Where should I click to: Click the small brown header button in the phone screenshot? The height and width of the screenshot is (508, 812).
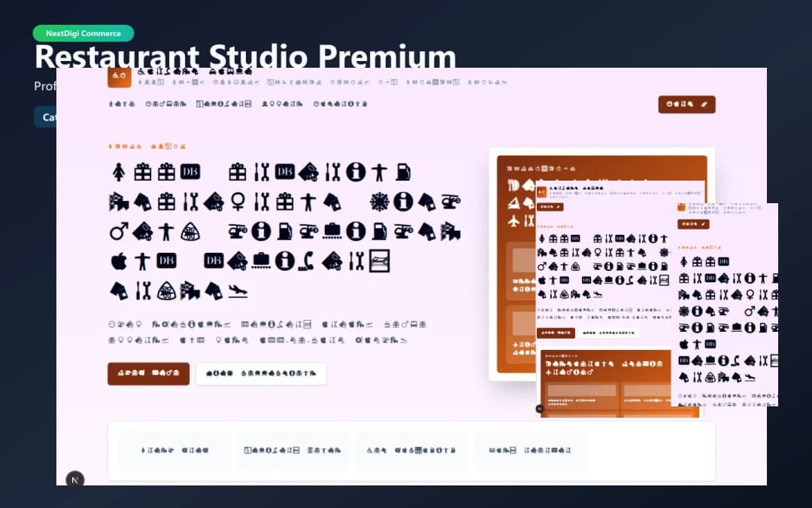[x=693, y=224]
